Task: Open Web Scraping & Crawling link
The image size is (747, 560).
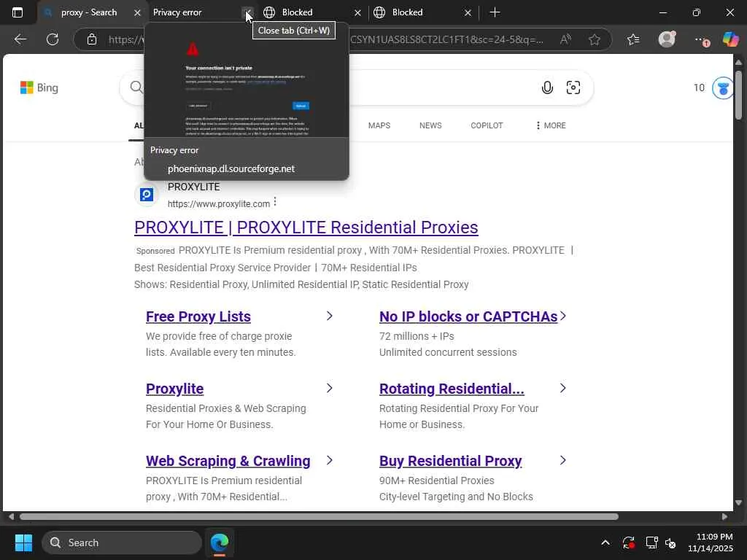Action: coord(228,461)
